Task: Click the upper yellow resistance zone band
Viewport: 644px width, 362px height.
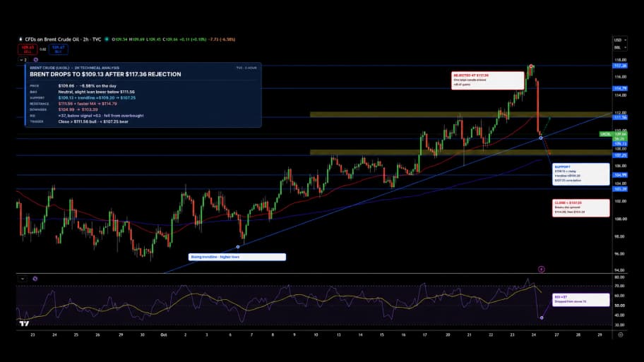Action: click(x=461, y=115)
